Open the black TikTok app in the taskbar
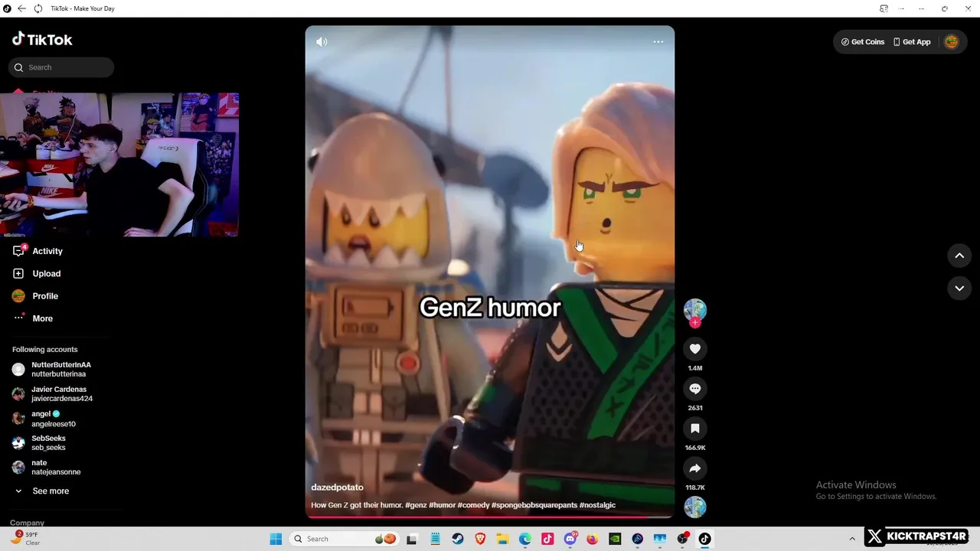 click(x=704, y=539)
